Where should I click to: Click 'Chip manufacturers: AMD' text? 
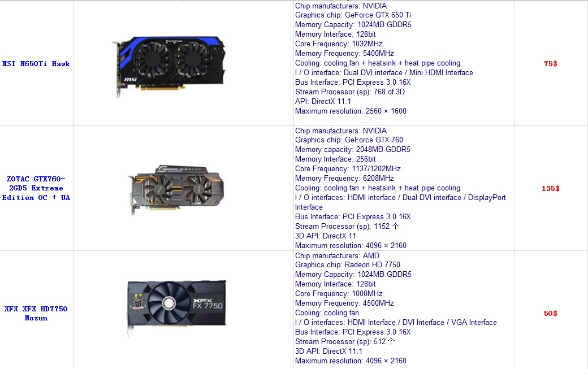point(337,255)
